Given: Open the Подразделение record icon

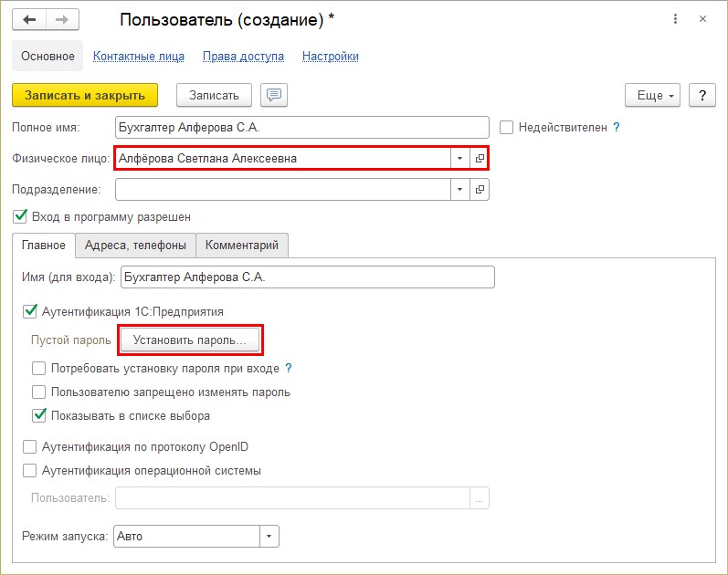Looking at the screenshot, I should 480,189.
